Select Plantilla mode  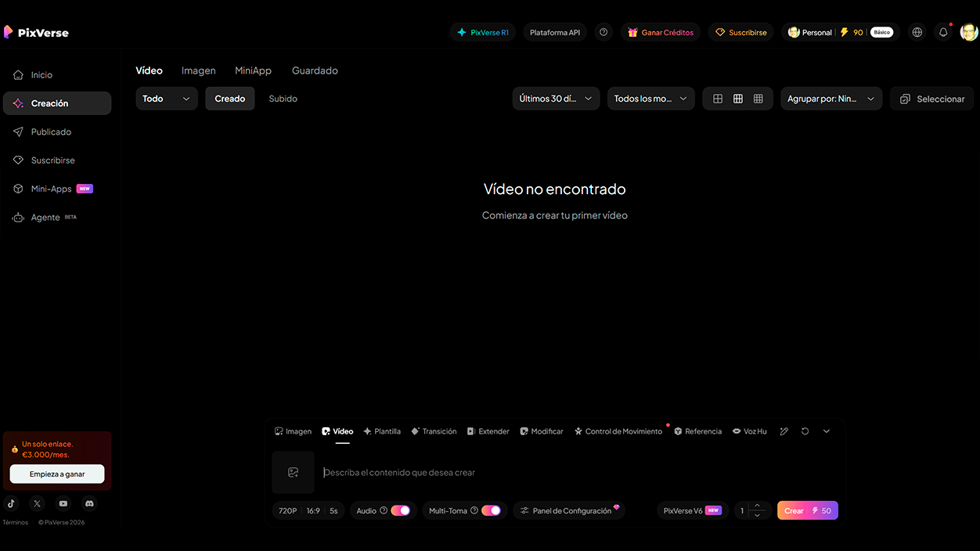coord(382,431)
